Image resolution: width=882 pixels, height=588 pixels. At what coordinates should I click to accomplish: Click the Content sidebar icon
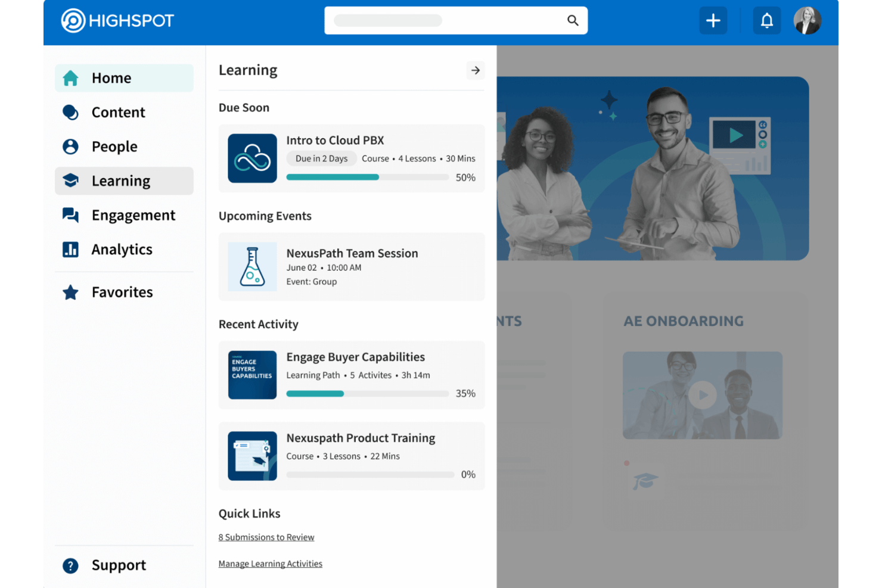pos(70,112)
